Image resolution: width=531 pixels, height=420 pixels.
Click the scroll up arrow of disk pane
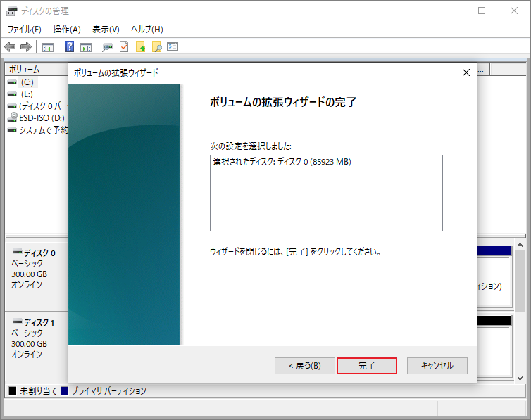click(x=520, y=245)
